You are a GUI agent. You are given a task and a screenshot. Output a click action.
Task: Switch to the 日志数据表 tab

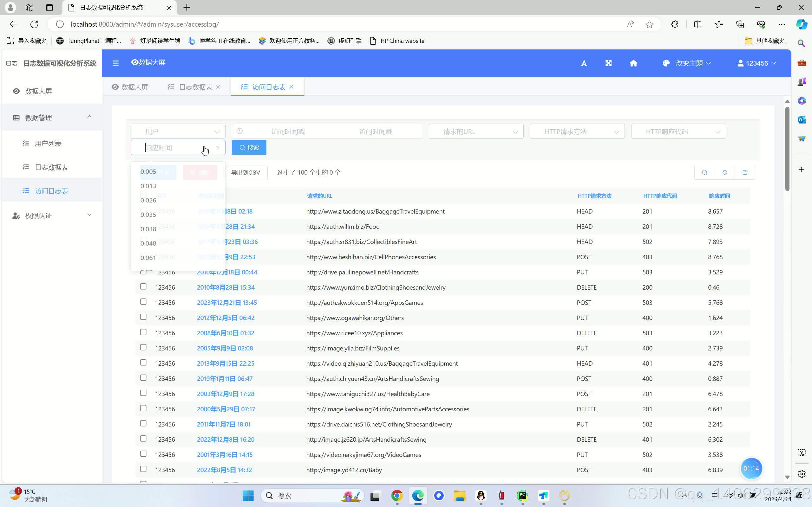[x=195, y=87]
